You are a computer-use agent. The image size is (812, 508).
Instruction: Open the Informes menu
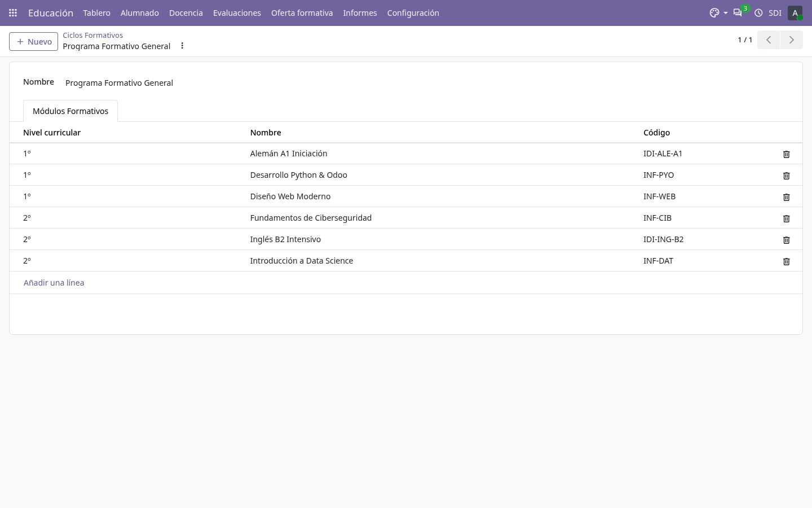pos(360,12)
